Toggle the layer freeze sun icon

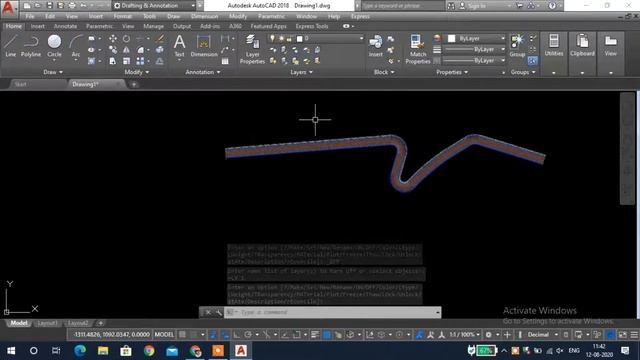281,38
